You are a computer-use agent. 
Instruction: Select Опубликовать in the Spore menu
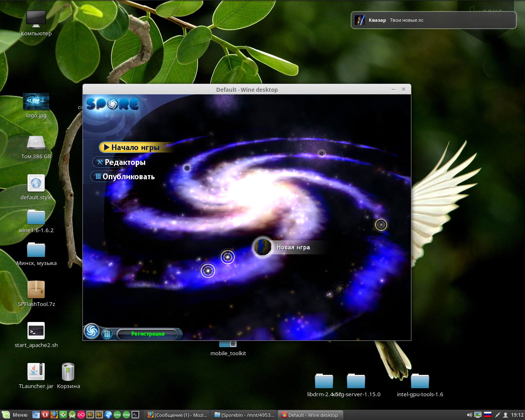125,177
